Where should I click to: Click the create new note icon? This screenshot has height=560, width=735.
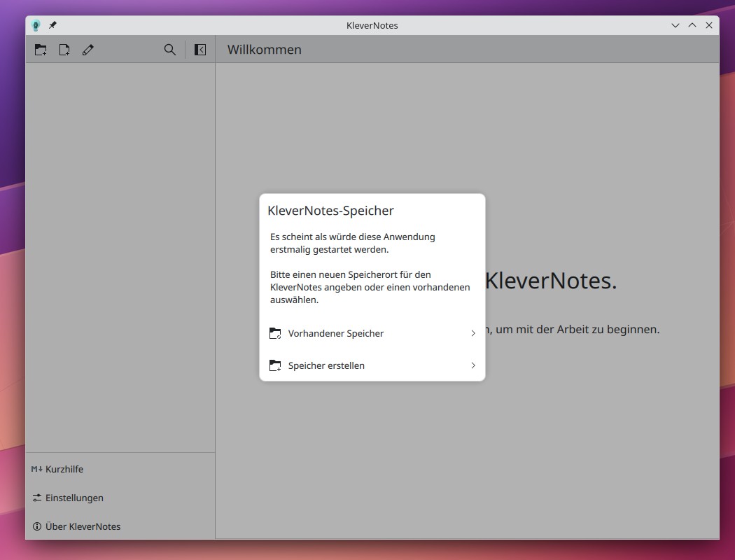(x=64, y=50)
